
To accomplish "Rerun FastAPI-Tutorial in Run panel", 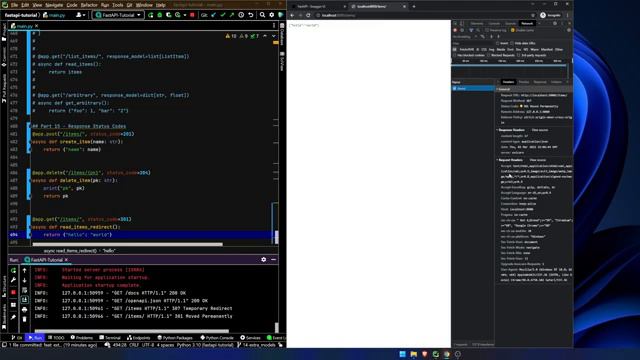I will (x=13, y=270).
